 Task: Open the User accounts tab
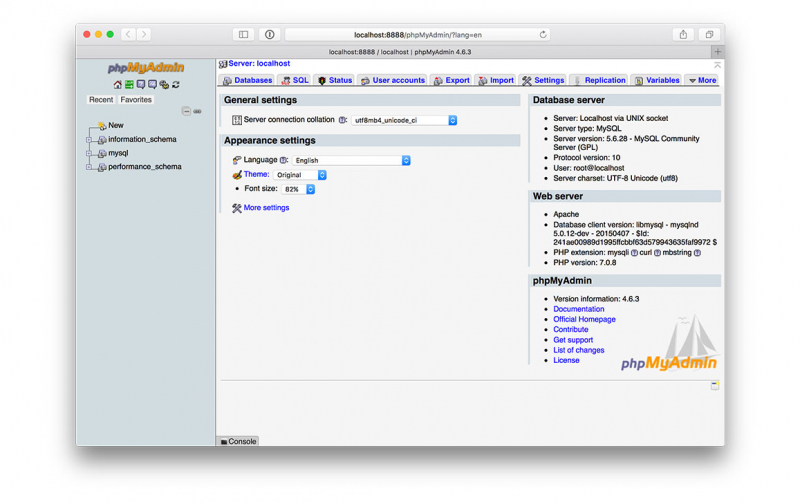(x=393, y=80)
